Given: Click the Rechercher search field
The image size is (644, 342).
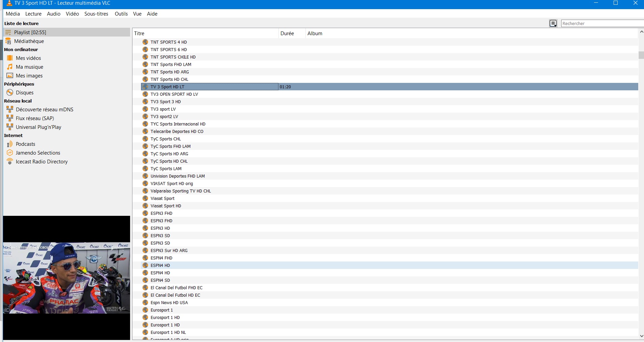Looking at the screenshot, I should [x=602, y=23].
